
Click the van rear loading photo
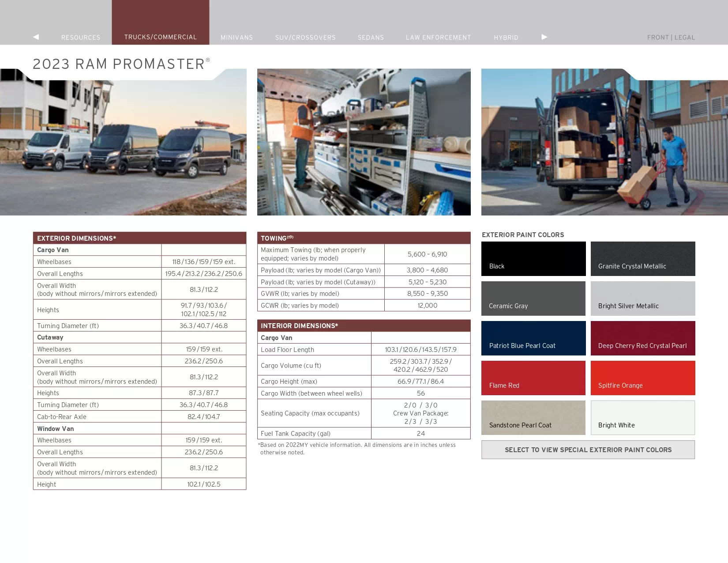604,142
